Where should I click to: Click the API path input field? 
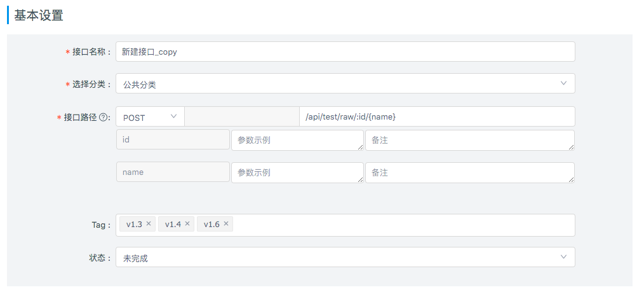coord(436,117)
